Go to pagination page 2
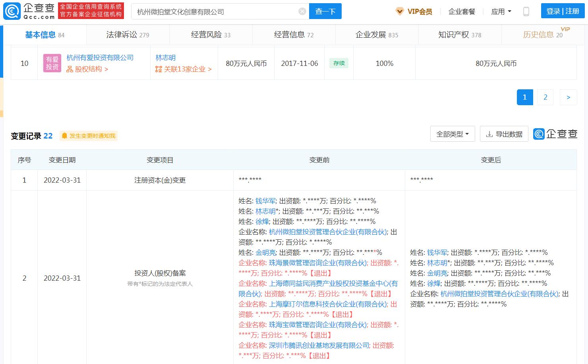 click(545, 97)
